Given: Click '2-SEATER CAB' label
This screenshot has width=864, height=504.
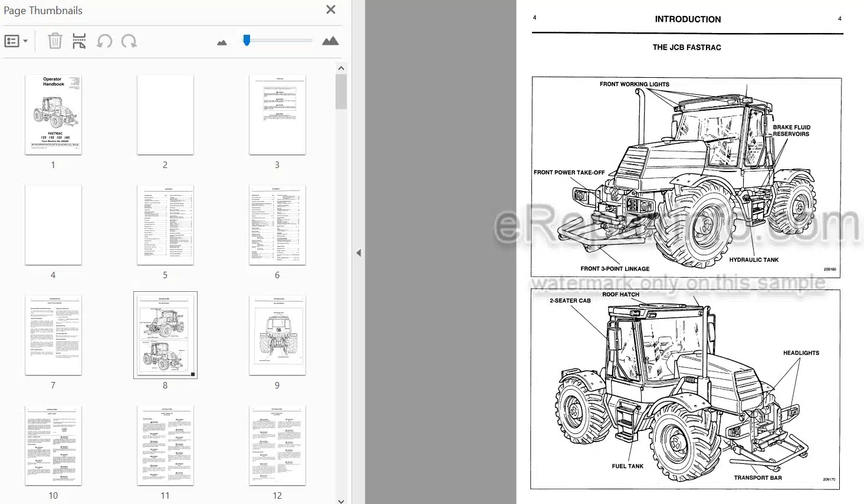Looking at the screenshot, I should (x=570, y=301).
